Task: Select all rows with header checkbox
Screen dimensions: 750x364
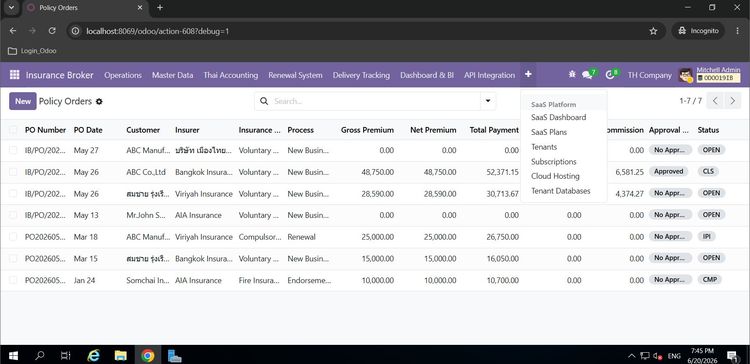Action: pos(13,130)
